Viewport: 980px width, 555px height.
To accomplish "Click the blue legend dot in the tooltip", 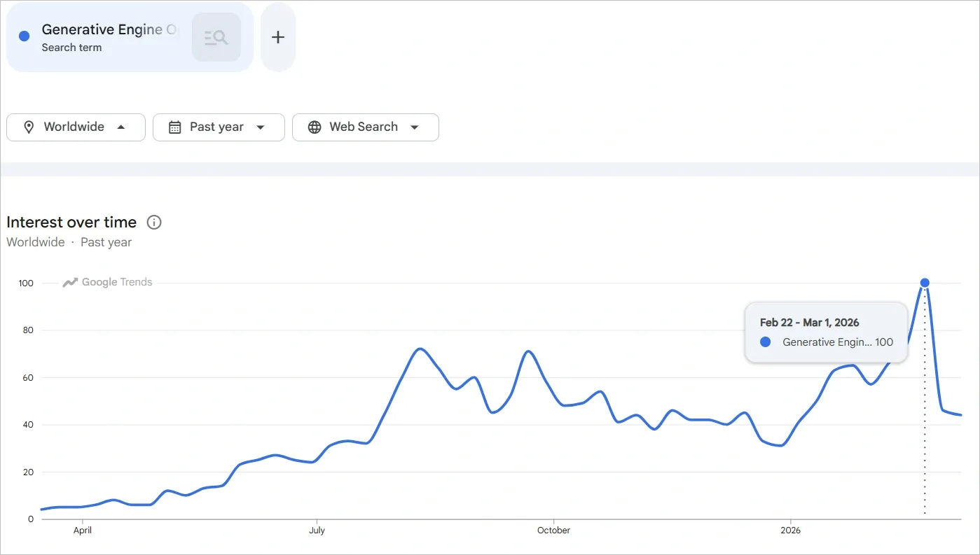I will click(764, 342).
